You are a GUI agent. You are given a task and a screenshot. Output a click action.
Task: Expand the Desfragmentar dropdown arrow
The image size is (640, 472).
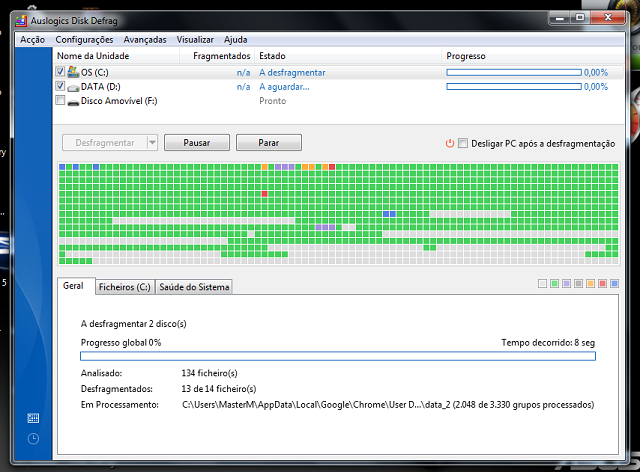pos(152,142)
